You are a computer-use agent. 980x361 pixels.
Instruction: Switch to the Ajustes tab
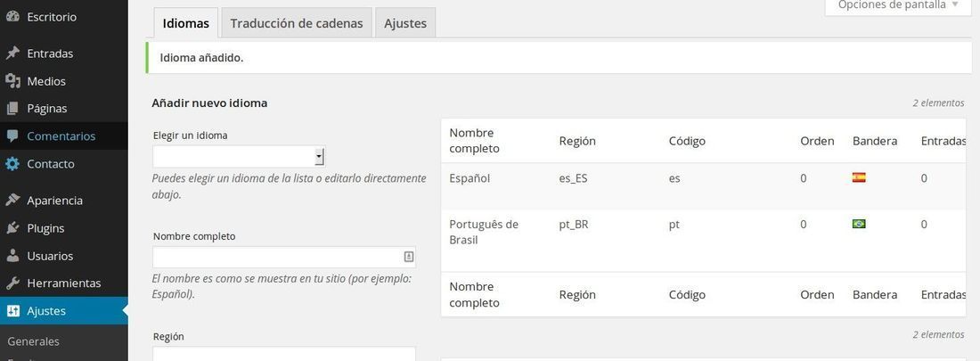click(x=405, y=23)
